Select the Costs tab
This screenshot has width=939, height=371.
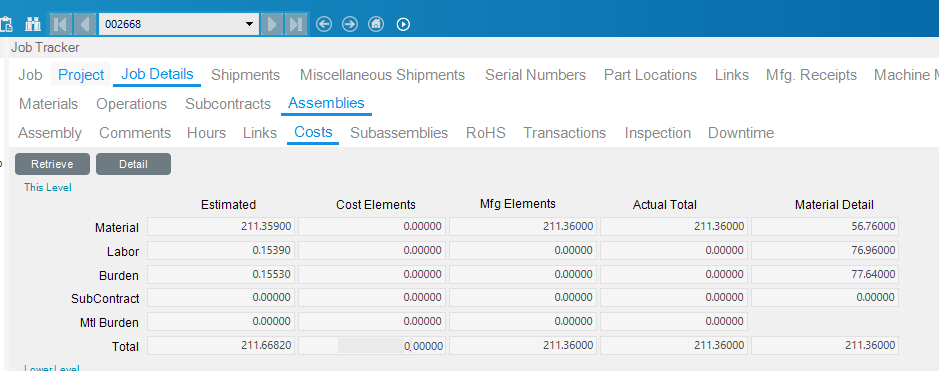(313, 132)
